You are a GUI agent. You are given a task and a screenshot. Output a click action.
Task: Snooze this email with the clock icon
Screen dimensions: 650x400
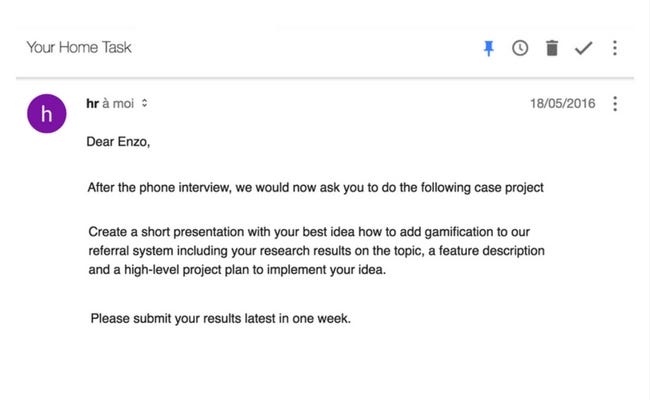point(520,48)
